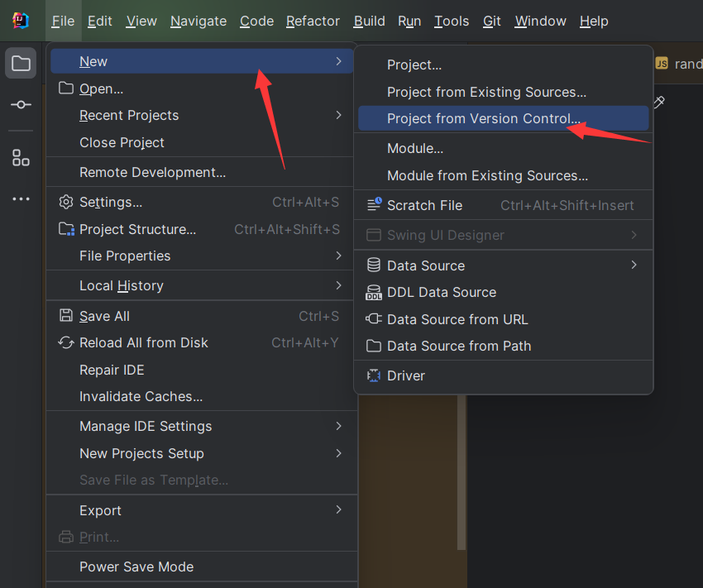
Task: Click the vertical scrollbar behind the menu
Action: 461,473
